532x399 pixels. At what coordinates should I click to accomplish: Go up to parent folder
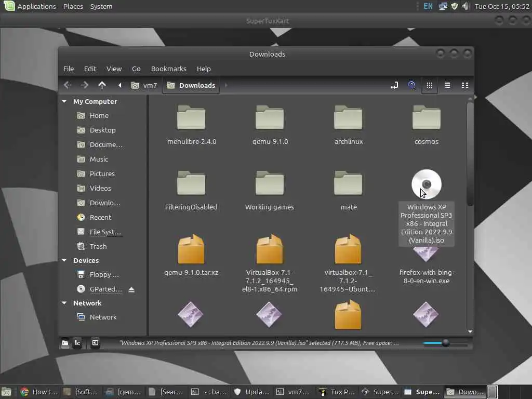(x=102, y=85)
